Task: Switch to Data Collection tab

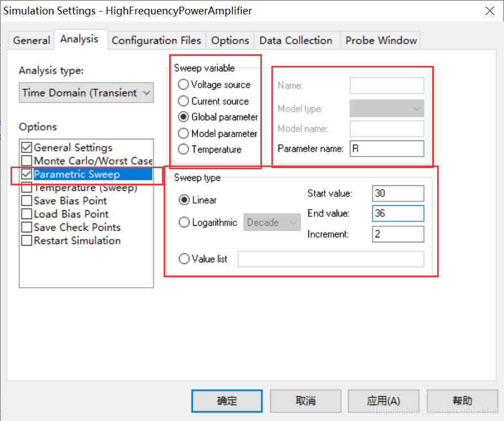Action: tap(296, 40)
